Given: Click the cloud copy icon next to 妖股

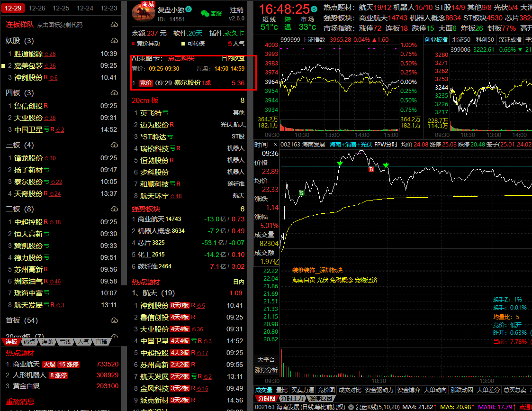Looking at the screenshot, I should pyautogui.click(x=114, y=41).
